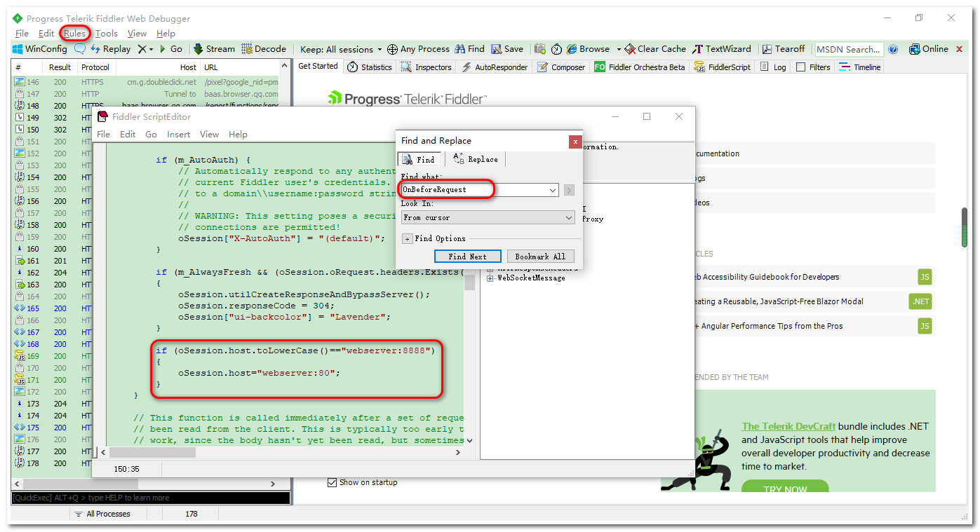Open the TextWizard tool
Image resolution: width=980 pixels, height=532 pixels.
click(722, 49)
